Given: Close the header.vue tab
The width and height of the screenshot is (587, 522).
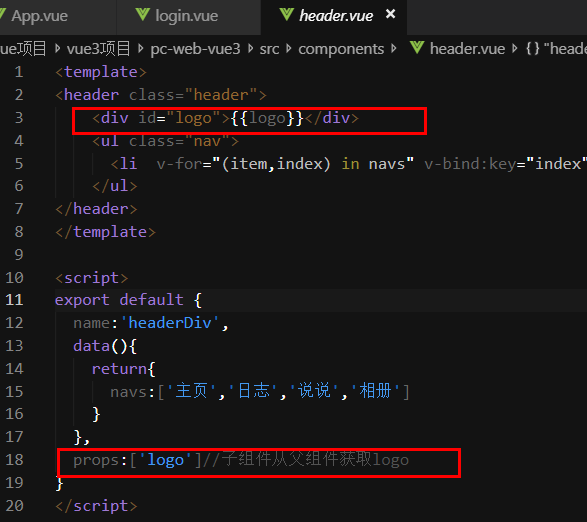Looking at the screenshot, I should tap(390, 14).
